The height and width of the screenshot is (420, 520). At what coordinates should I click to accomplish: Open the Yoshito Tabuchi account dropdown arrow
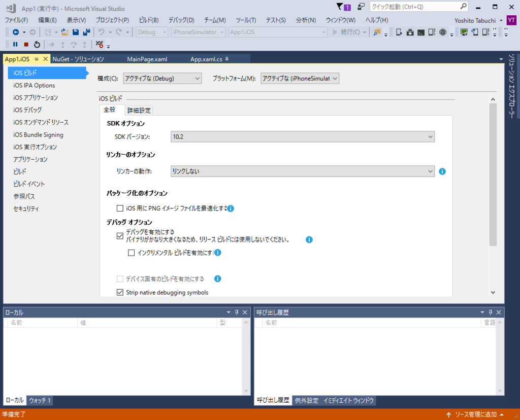tap(501, 20)
